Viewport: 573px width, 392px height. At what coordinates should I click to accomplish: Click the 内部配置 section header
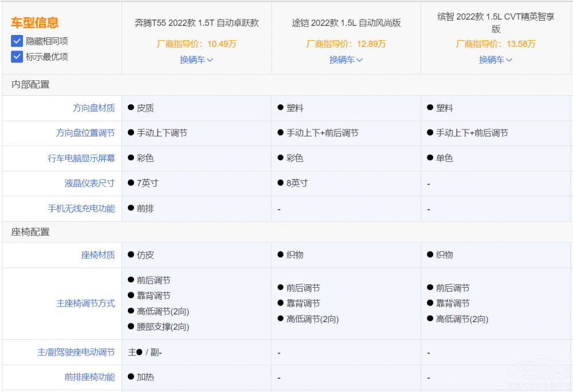pos(31,84)
